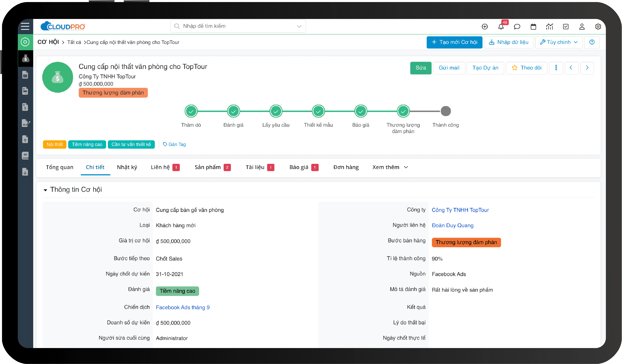Open the reports chart icon
This screenshot has height=364, width=622.
pyautogui.click(x=549, y=27)
